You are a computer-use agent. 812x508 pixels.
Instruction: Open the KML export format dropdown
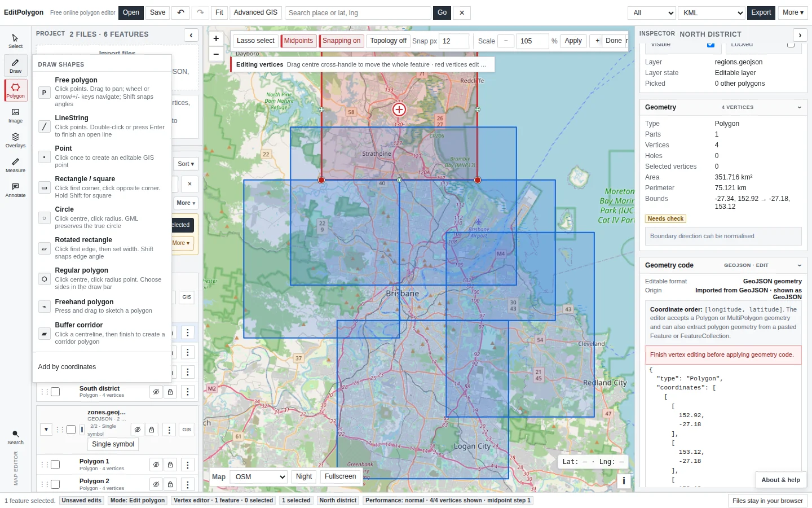coord(712,12)
